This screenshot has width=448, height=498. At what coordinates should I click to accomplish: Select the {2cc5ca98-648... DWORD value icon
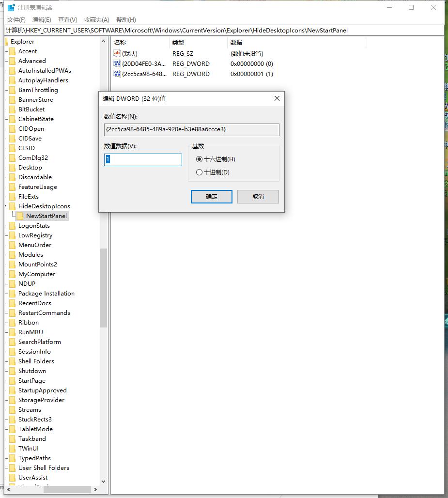pyautogui.click(x=117, y=74)
